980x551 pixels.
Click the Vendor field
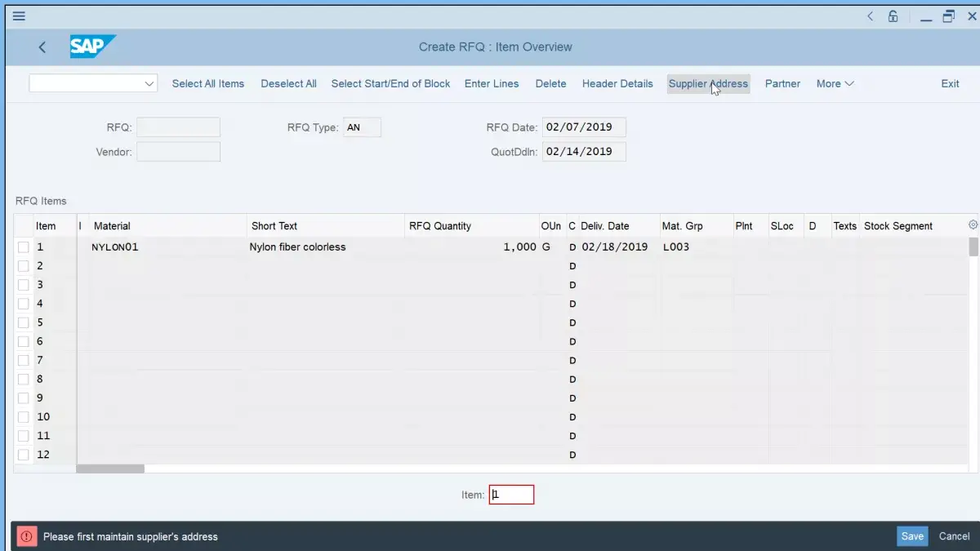tap(178, 152)
